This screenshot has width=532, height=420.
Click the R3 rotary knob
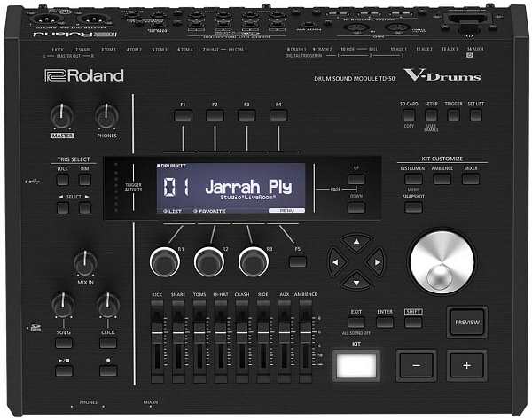(254, 262)
